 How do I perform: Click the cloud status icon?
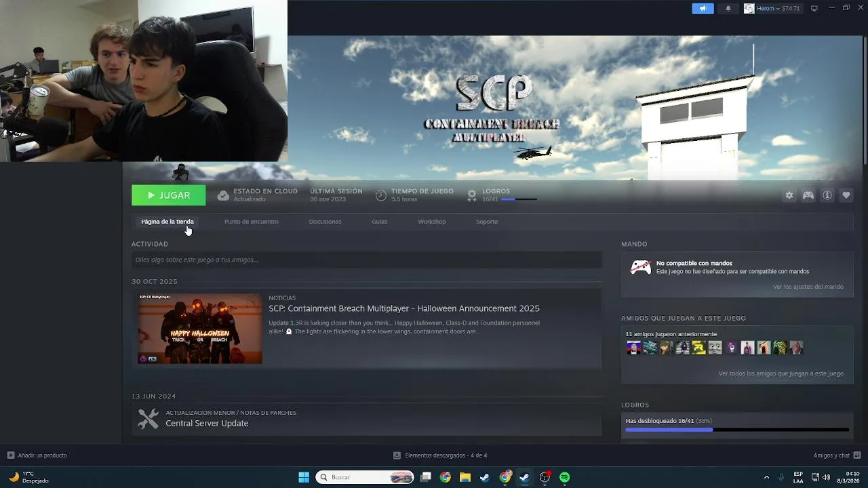tap(223, 195)
